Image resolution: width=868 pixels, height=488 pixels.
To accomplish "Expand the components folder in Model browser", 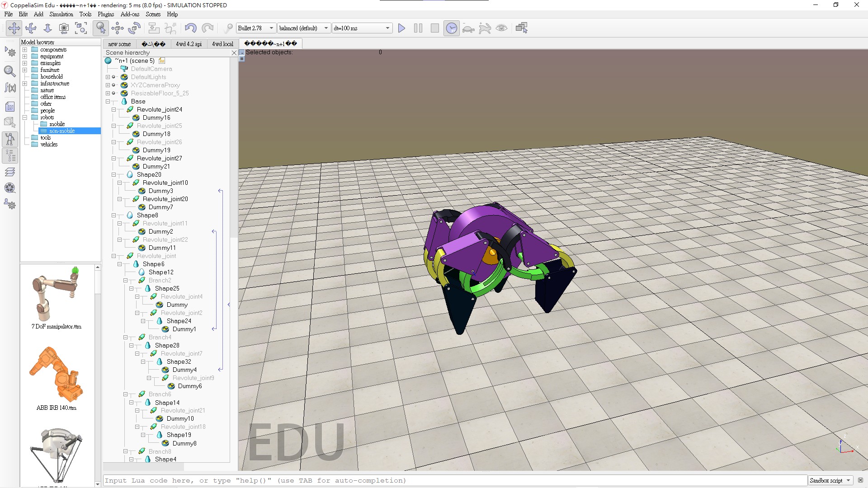I will tap(25, 50).
